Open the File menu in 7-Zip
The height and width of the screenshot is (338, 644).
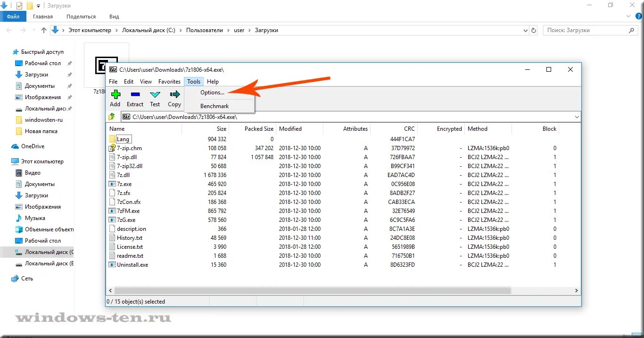113,82
